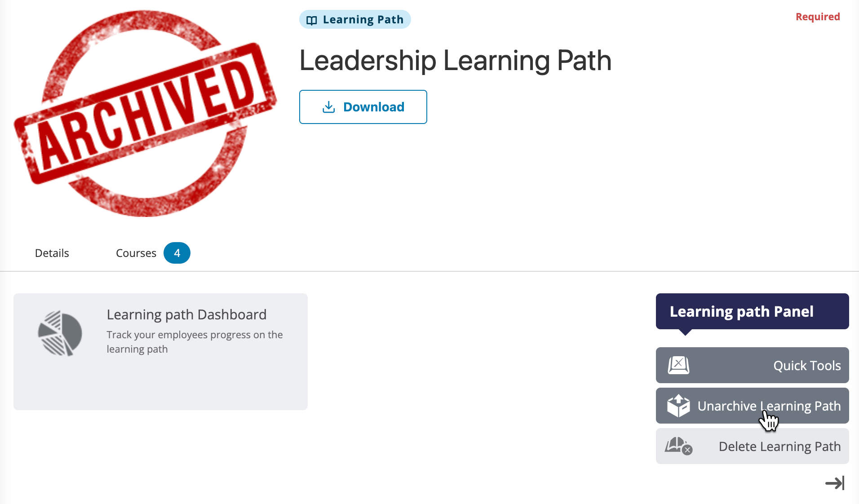
Task: Click the Download button
Action: pyautogui.click(x=363, y=107)
